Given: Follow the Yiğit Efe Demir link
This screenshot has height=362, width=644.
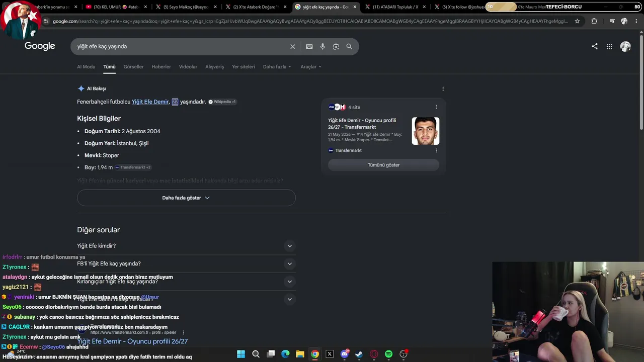Looking at the screenshot, I should click(x=150, y=102).
